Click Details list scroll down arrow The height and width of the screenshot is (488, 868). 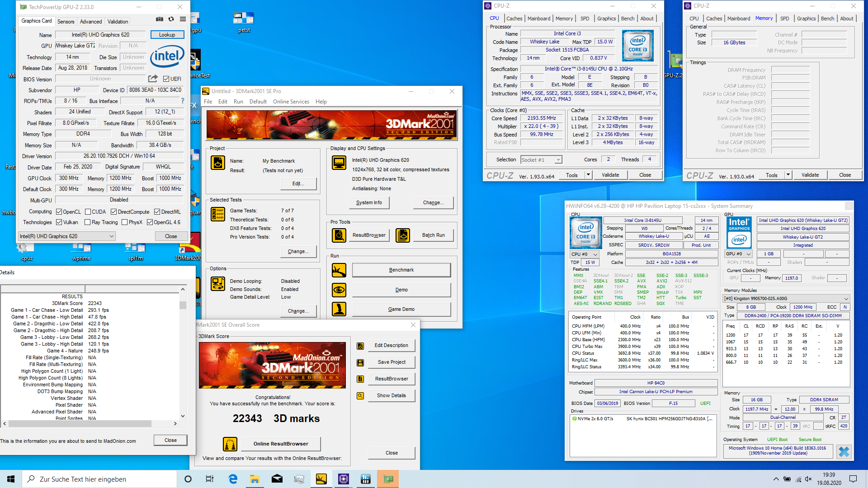click(x=183, y=416)
